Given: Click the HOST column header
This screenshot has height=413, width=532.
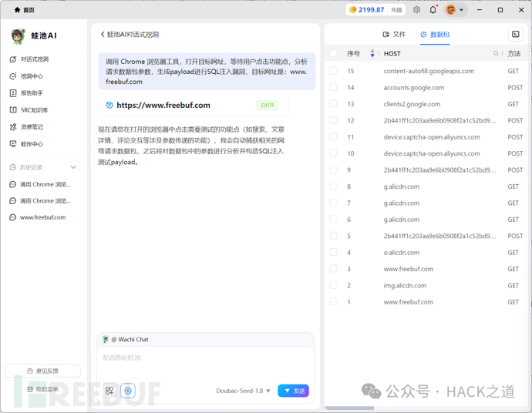Looking at the screenshot, I should pyautogui.click(x=392, y=54).
